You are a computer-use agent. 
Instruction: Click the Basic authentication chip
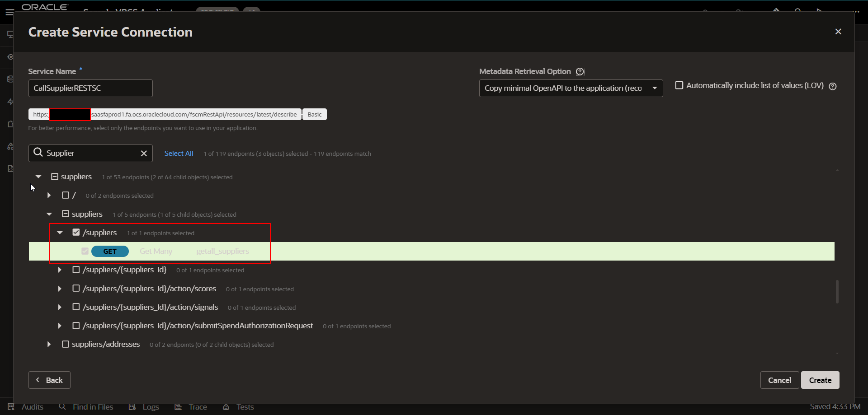click(314, 114)
